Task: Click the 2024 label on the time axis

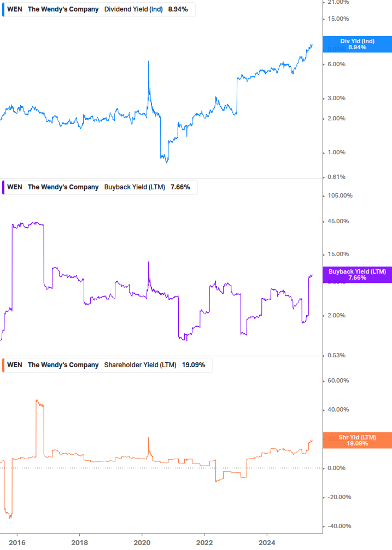Action: (267, 543)
